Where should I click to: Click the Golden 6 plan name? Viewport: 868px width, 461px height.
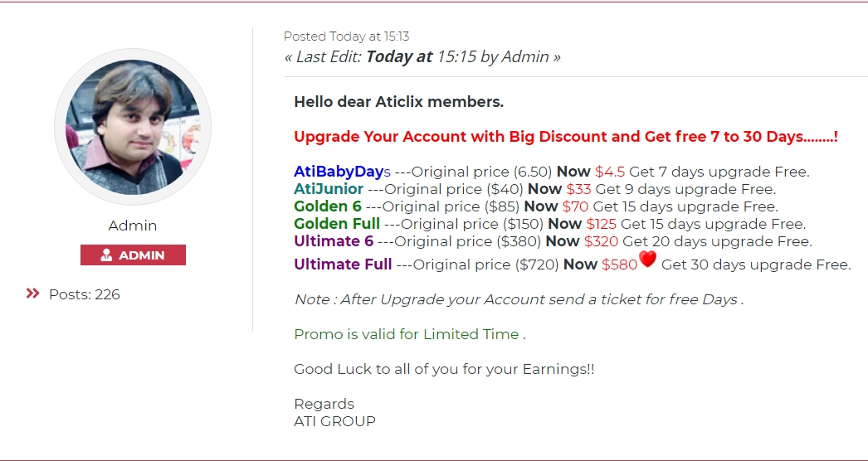click(x=328, y=206)
